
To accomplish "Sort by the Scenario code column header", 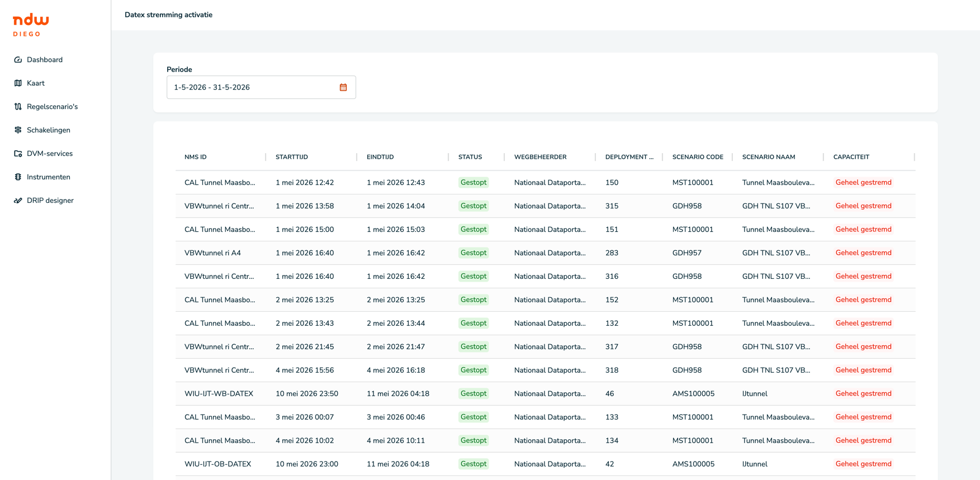I will click(698, 157).
